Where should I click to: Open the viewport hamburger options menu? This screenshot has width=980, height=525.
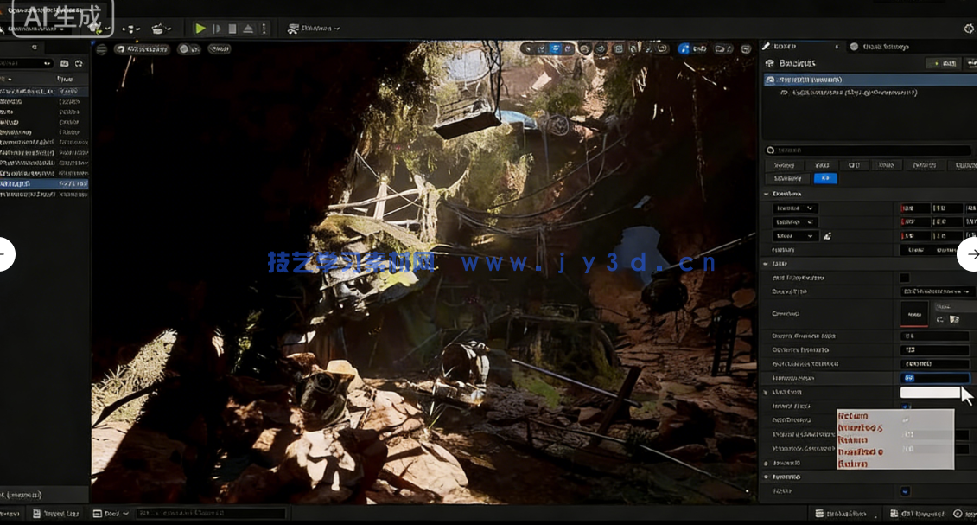[102, 49]
